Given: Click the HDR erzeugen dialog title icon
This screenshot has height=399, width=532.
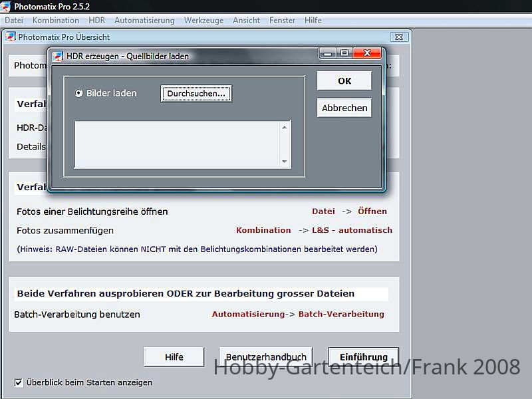Looking at the screenshot, I should pyautogui.click(x=57, y=56).
